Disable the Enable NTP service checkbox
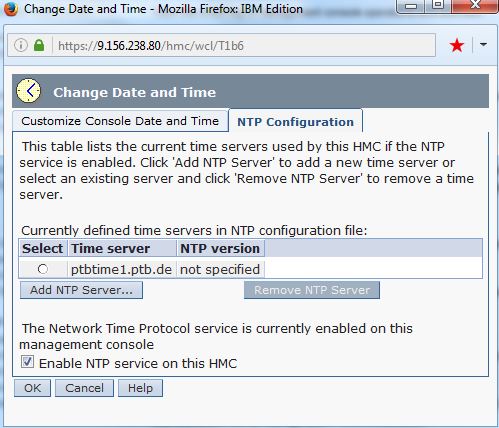This screenshot has height=428, width=499. (x=27, y=362)
